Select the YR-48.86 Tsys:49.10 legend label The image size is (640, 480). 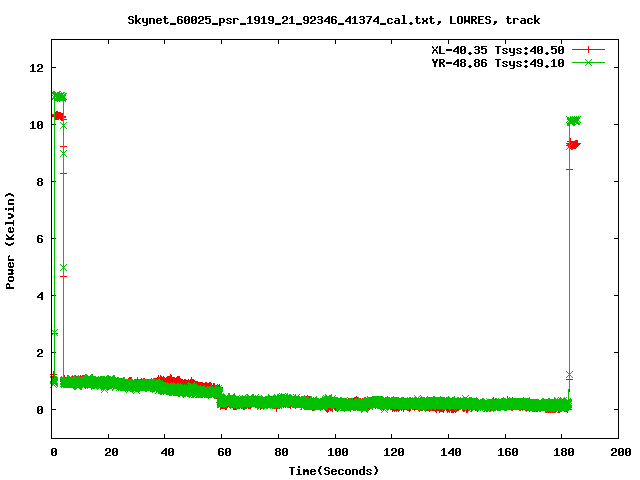click(498, 63)
